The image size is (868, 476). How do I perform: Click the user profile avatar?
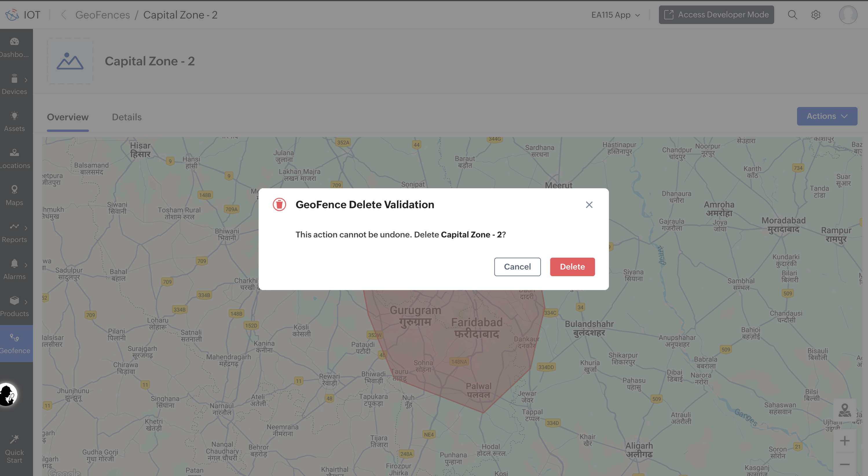point(848,15)
